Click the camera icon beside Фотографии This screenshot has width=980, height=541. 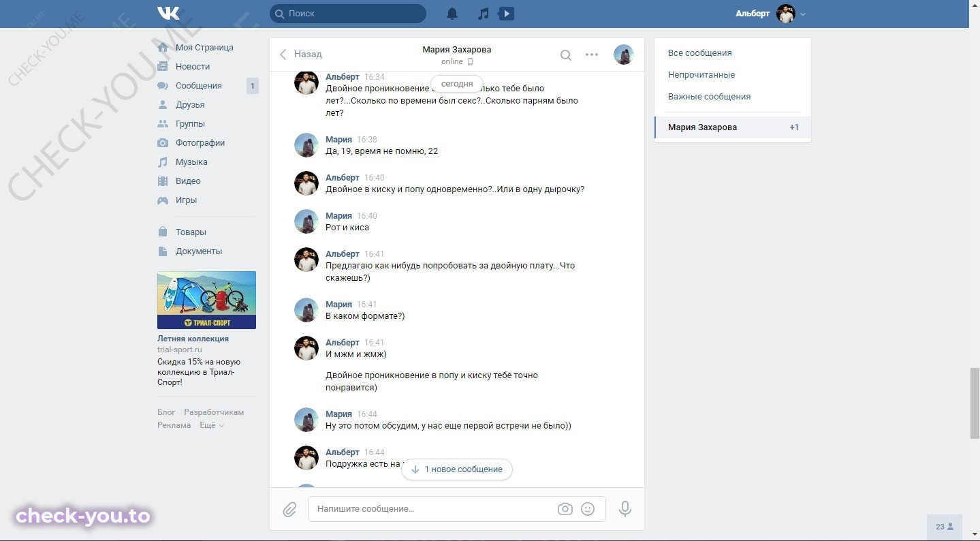(x=163, y=143)
